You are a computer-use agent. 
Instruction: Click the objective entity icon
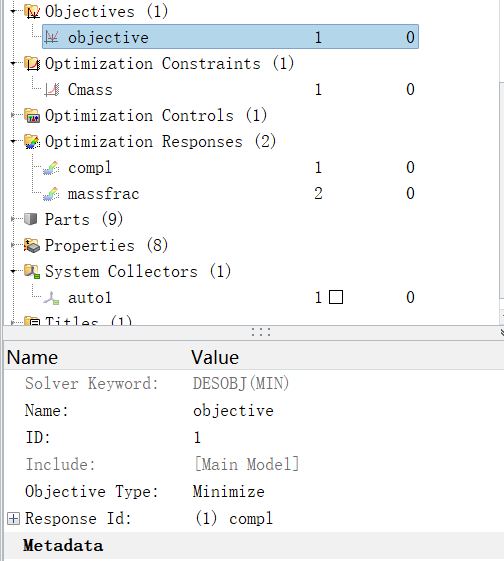click(x=52, y=37)
